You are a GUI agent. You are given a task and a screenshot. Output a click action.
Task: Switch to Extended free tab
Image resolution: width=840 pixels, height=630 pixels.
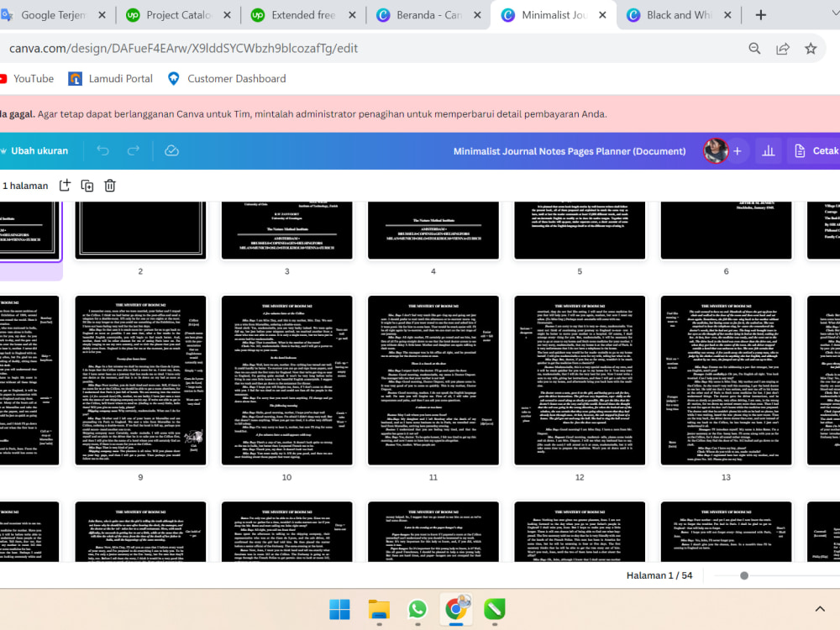(x=302, y=15)
